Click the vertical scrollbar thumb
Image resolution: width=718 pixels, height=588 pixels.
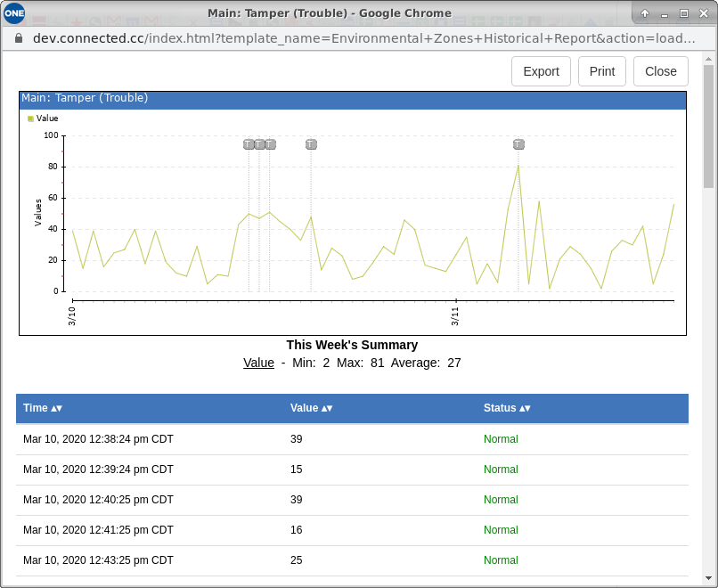pyautogui.click(x=709, y=125)
